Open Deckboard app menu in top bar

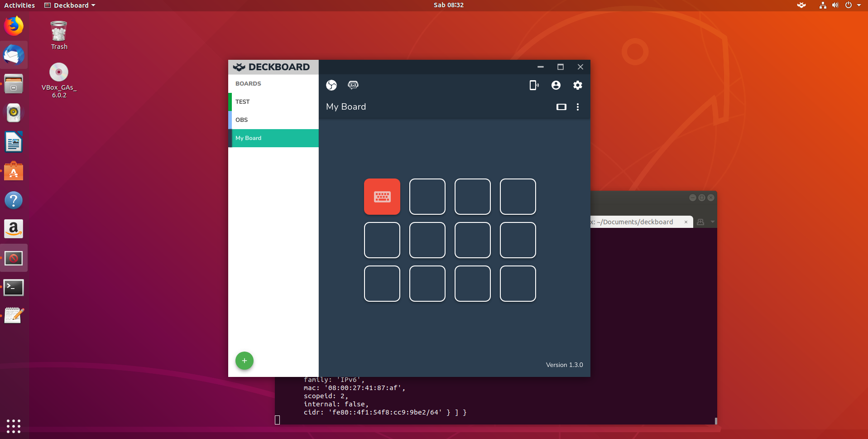coord(70,5)
